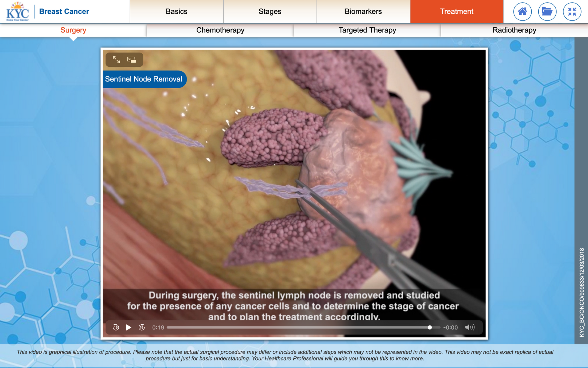The height and width of the screenshot is (368, 588).
Task: Enable picture-in-picture mode icon
Action: click(x=131, y=60)
